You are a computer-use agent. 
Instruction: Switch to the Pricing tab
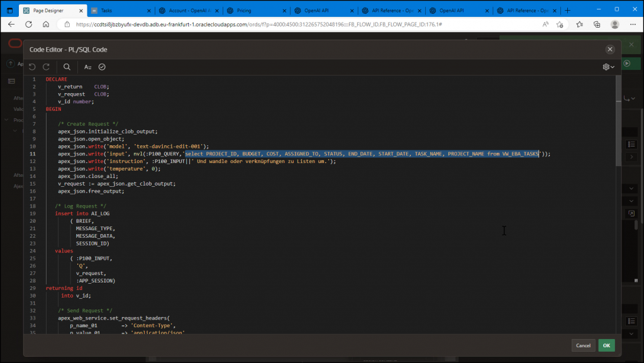(x=257, y=11)
